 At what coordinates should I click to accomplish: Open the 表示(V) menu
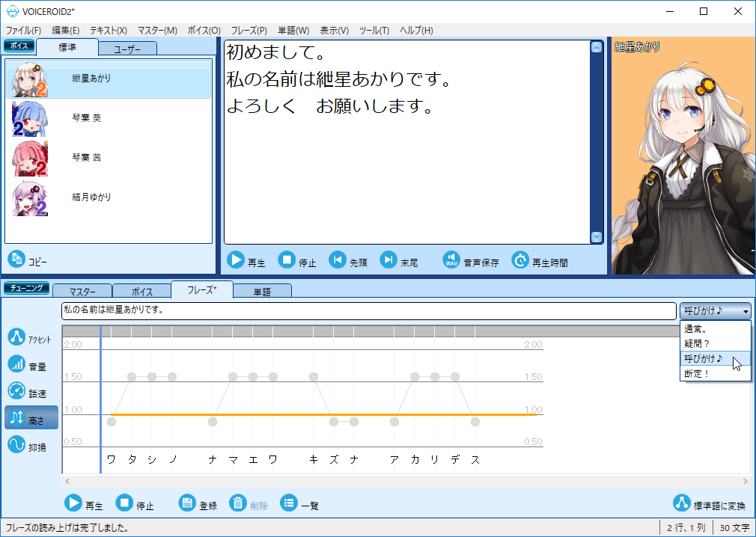coord(334,31)
